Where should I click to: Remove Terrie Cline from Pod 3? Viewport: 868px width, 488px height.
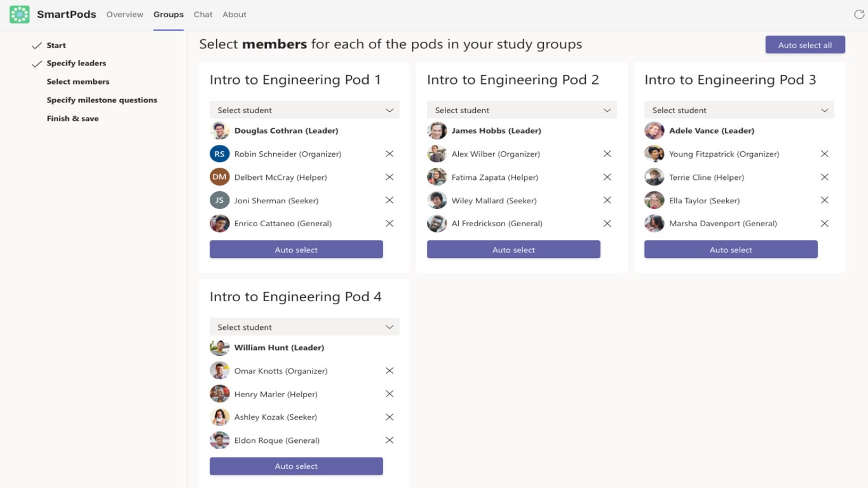pyautogui.click(x=824, y=177)
